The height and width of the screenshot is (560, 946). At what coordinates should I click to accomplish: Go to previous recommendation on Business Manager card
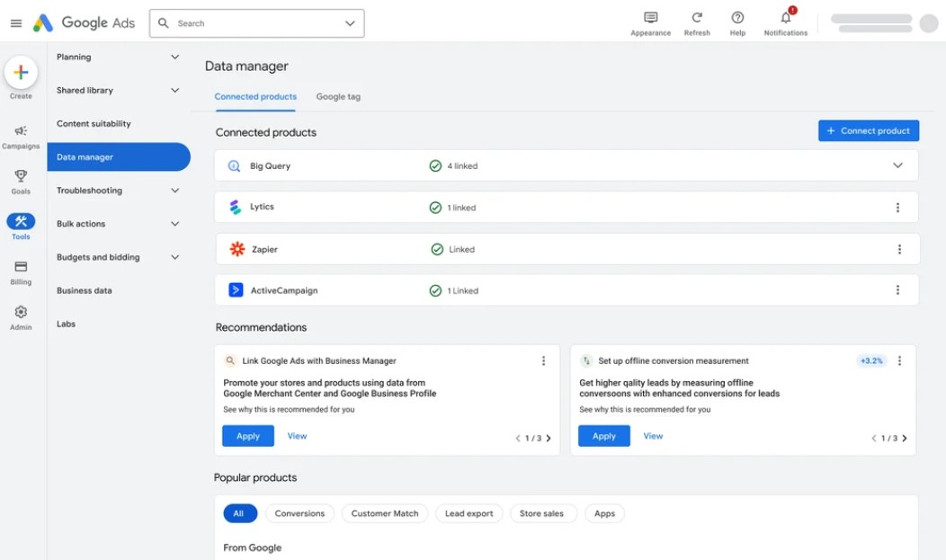[518, 439]
